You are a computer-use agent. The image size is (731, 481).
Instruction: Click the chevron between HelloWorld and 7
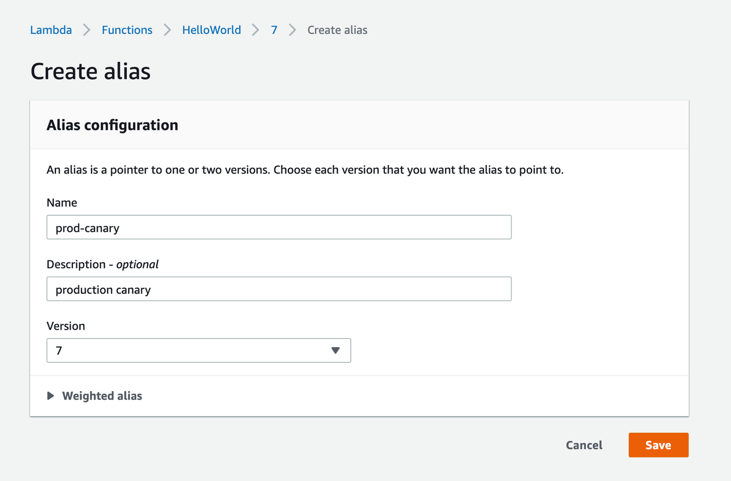[256, 30]
